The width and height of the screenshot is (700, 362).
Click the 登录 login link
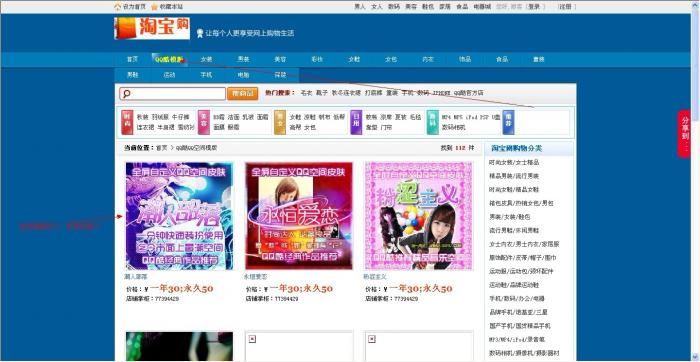pos(534,7)
